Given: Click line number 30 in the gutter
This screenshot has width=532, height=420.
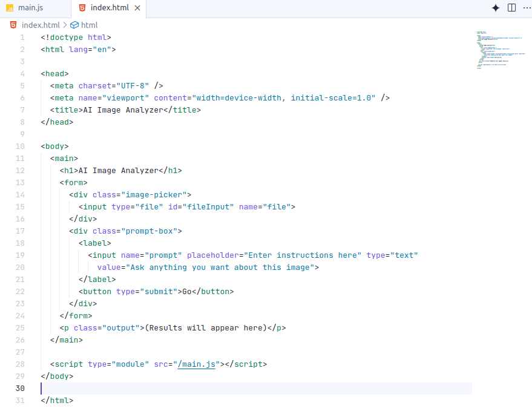Looking at the screenshot, I should pyautogui.click(x=20, y=389).
